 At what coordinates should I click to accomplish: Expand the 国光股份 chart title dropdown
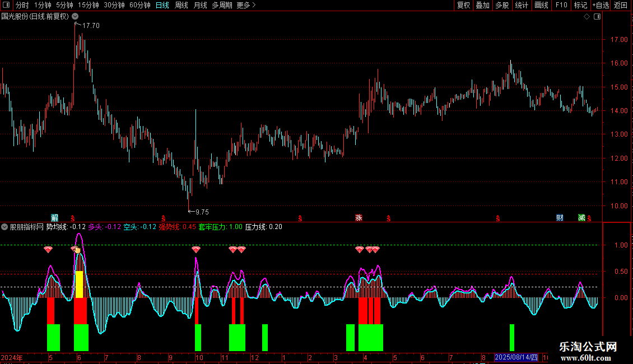[75, 17]
